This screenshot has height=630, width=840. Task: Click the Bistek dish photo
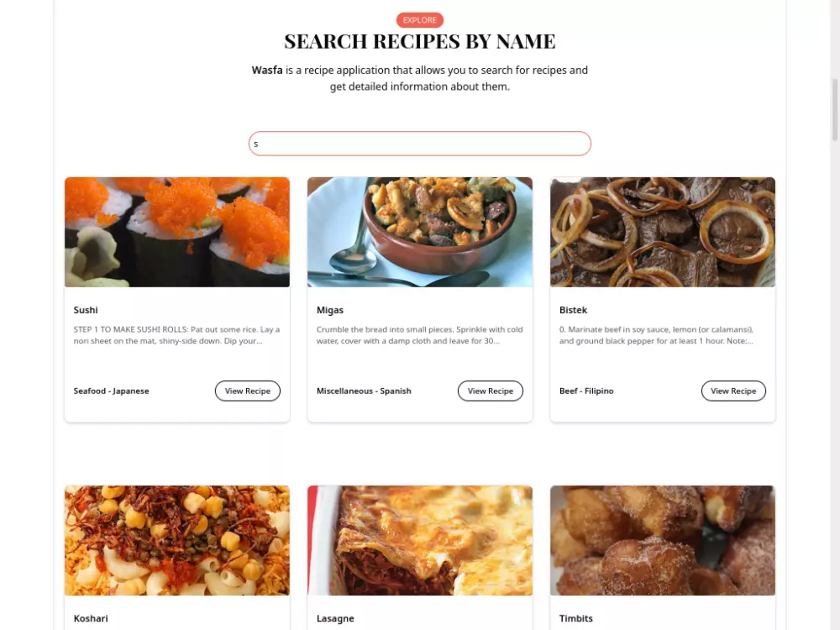(663, 232)
